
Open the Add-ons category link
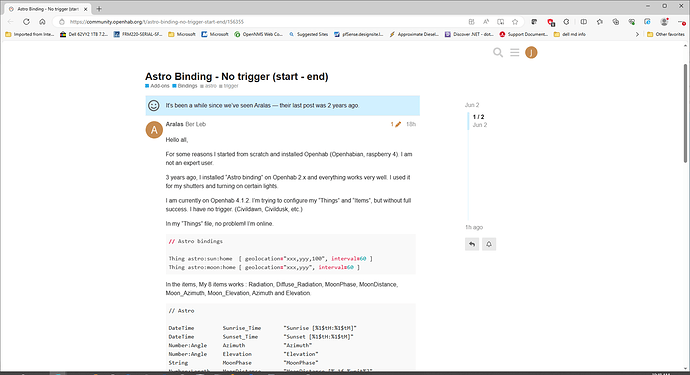pyautogui.click(x=157, y=86)
